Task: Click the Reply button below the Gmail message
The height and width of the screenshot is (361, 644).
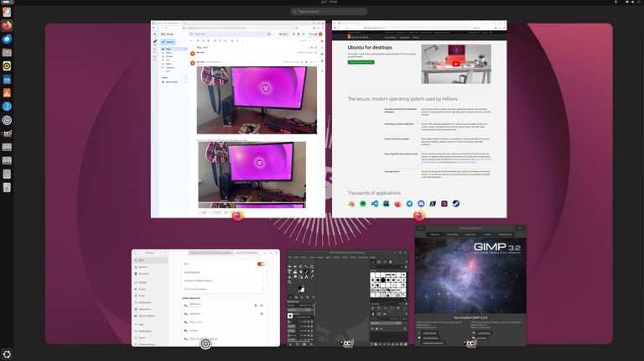Action: tap(202, 212)
